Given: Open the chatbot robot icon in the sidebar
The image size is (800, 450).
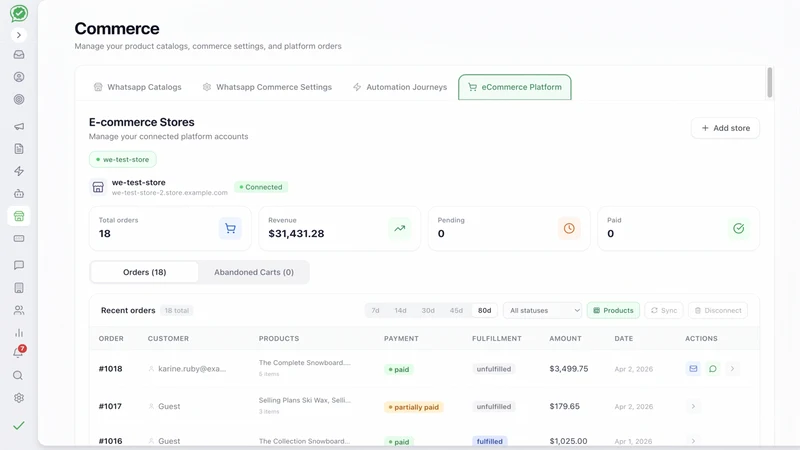Looking at the screenshot, I should tap(19, 193).
